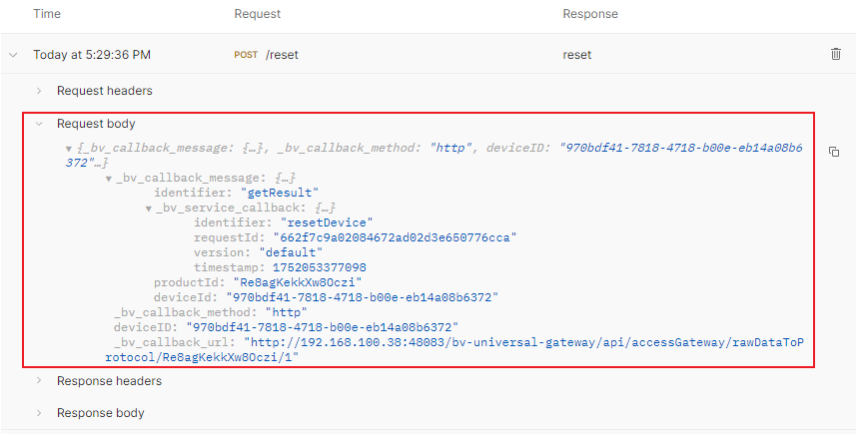Click the _bv_callback_url value
868x434 pixels.
pos(453,349)
